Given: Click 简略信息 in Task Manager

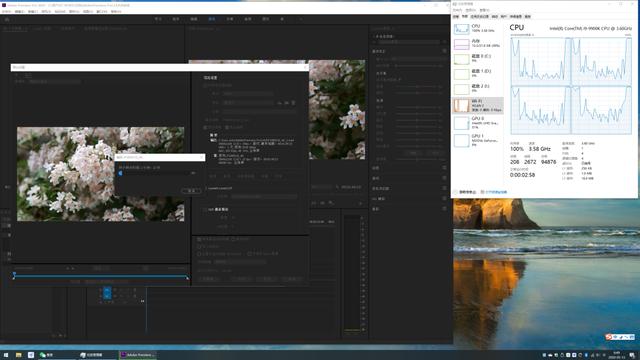Looking at the screenshot, I should tap(465, 192).
